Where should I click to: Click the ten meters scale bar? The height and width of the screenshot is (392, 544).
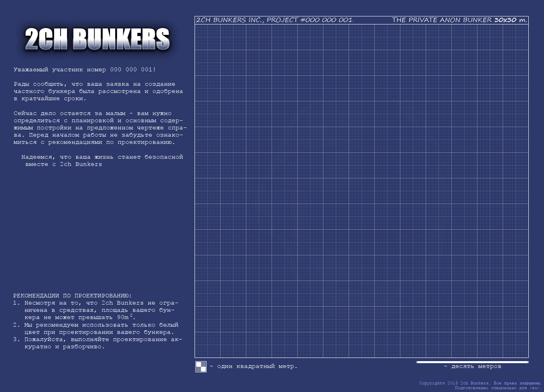coord(473,362)
